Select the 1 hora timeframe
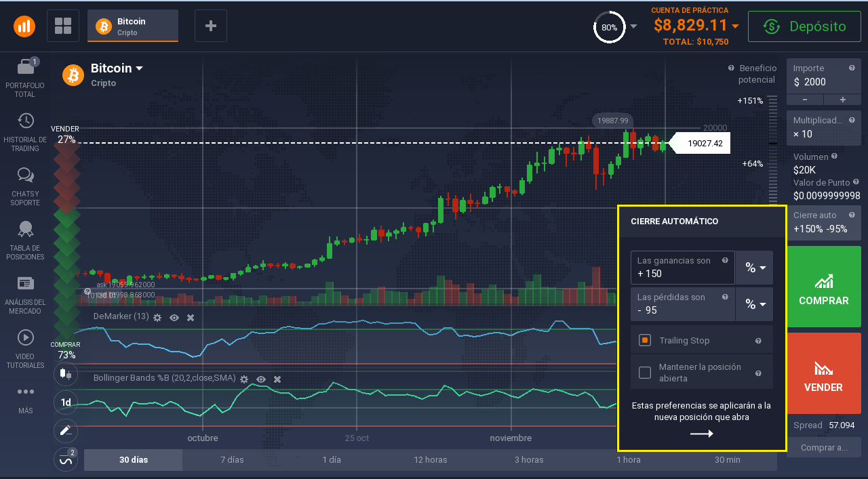This screenshot has width=868, height=479. (x=628, y=459)
